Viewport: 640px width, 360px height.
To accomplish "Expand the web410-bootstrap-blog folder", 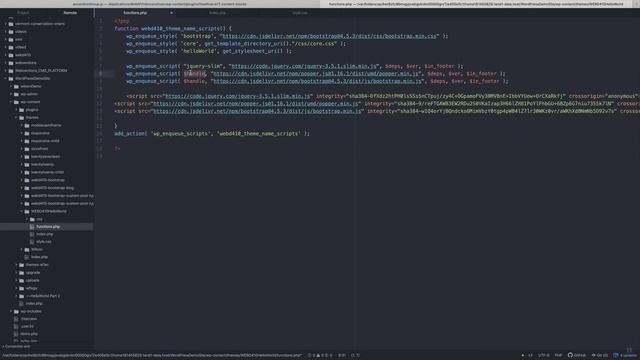I will [x=22, y=188].
